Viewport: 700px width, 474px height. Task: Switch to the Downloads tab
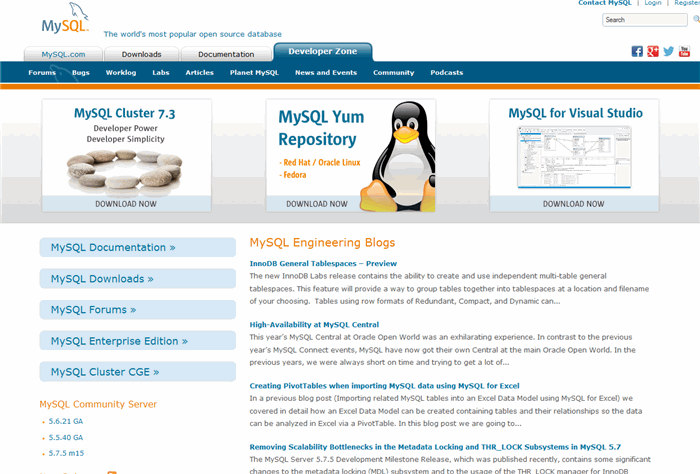(x=142, y=54)
